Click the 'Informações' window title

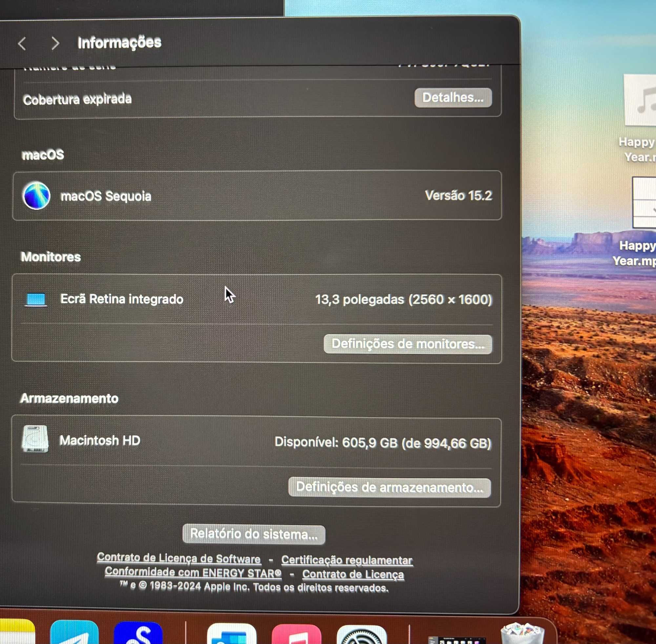[x=119, y=43]
